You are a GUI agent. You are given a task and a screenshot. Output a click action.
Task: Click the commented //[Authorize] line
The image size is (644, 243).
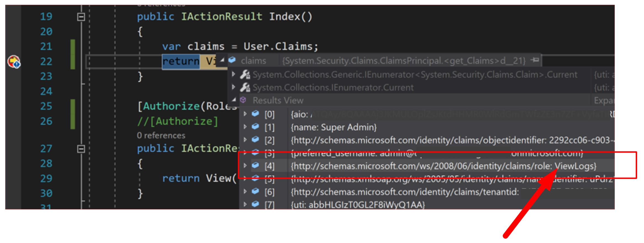pos(178,121)
